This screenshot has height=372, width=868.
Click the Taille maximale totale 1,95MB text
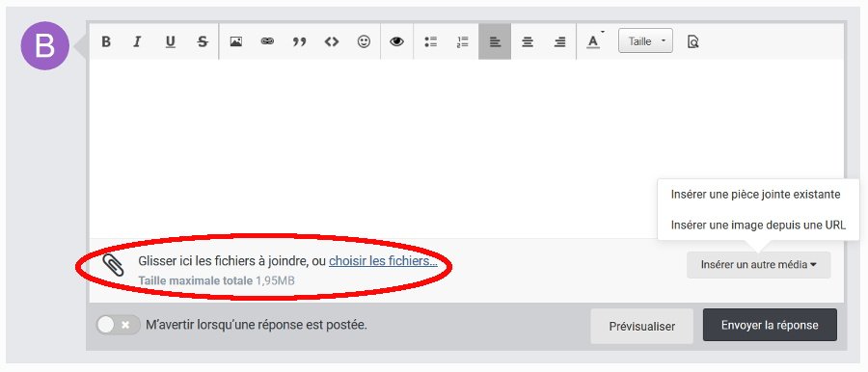216,280
